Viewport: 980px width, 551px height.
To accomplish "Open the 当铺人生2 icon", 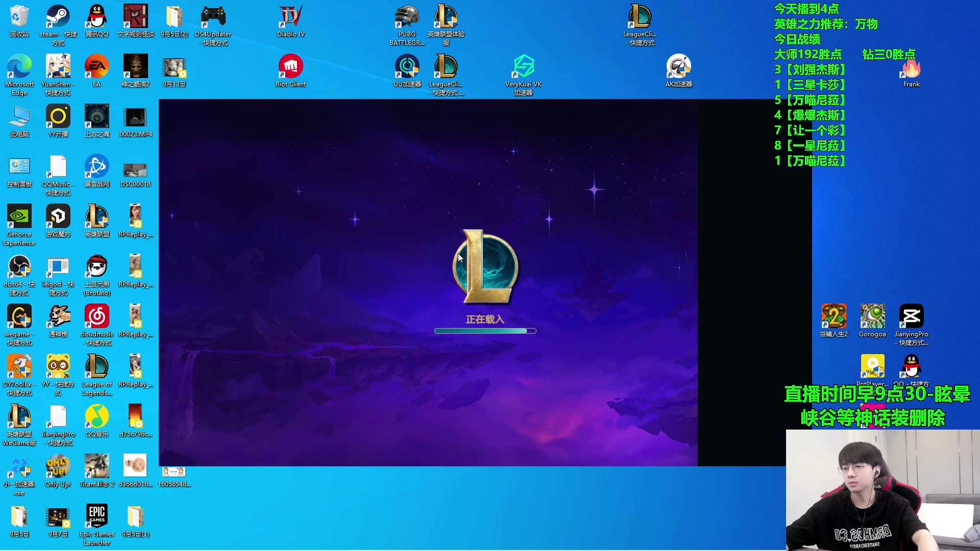I will [834, 321].
